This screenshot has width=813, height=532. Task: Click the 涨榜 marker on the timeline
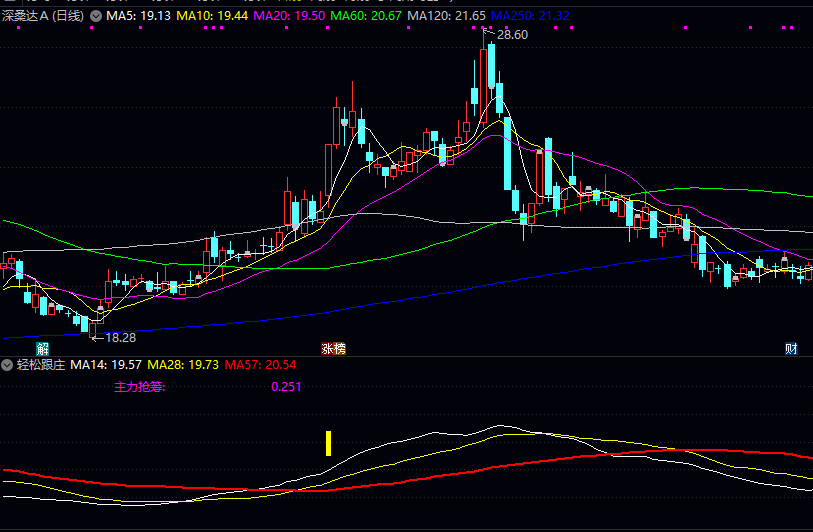tap(333, 348)
